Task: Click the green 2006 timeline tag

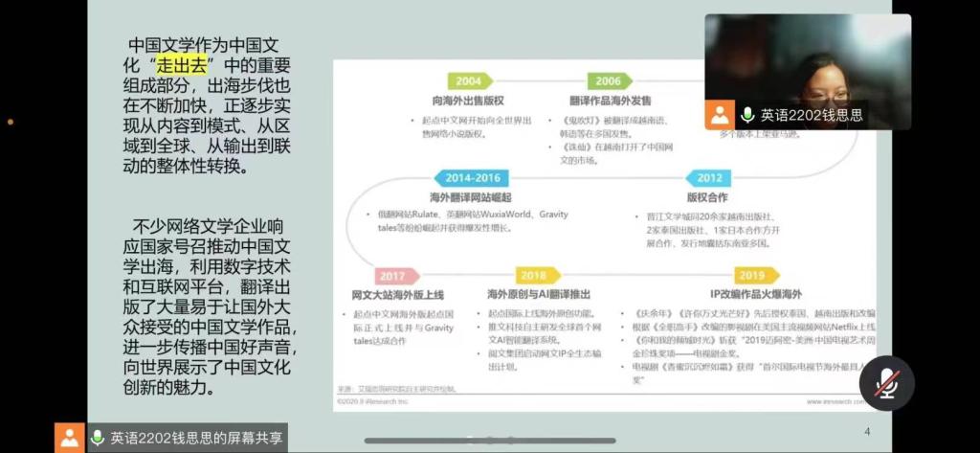Action: [608, 81]
